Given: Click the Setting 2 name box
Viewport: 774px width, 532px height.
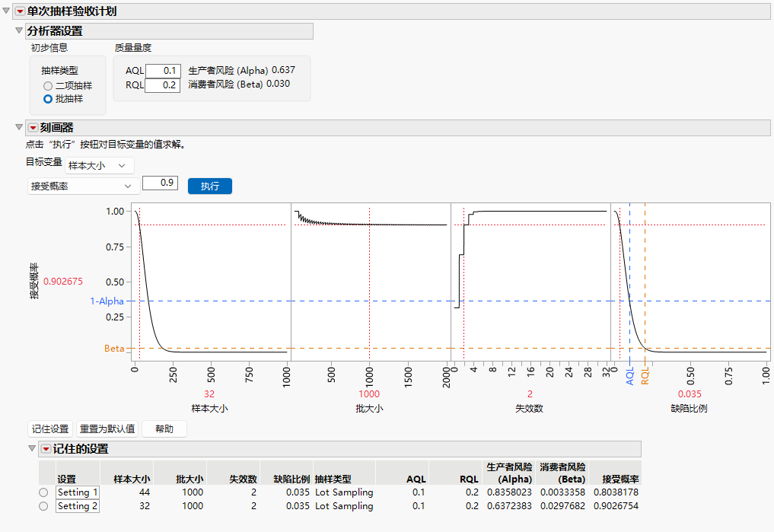Looking at the screenshot, I should click(78, 506).
